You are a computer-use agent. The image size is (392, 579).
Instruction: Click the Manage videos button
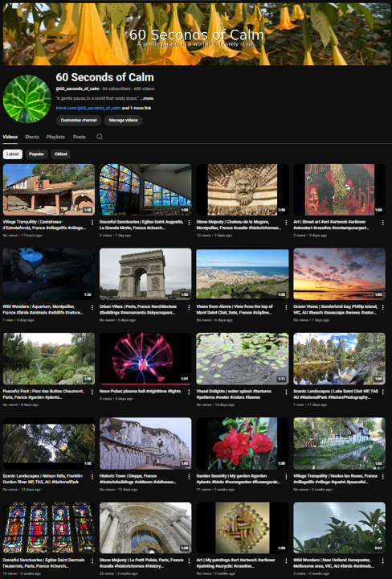123,120
